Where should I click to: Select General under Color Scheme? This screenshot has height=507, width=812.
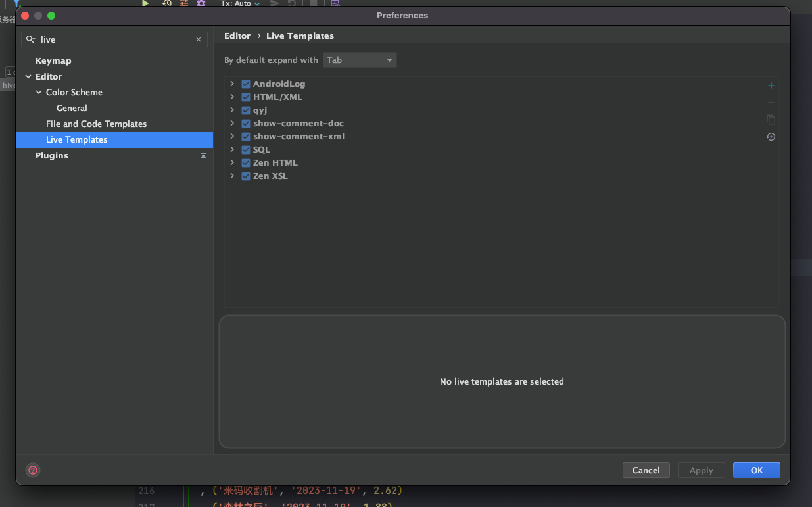(72, 109)
